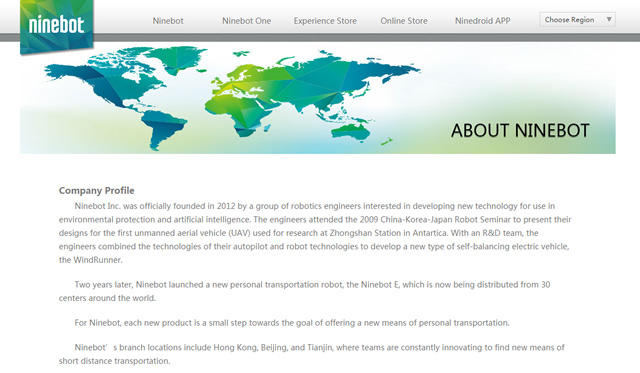Viewport: 640px width, 373px height.
Task: Open the Ninedroid APP page
Action: pyautogui.click(x=482, y=21)
